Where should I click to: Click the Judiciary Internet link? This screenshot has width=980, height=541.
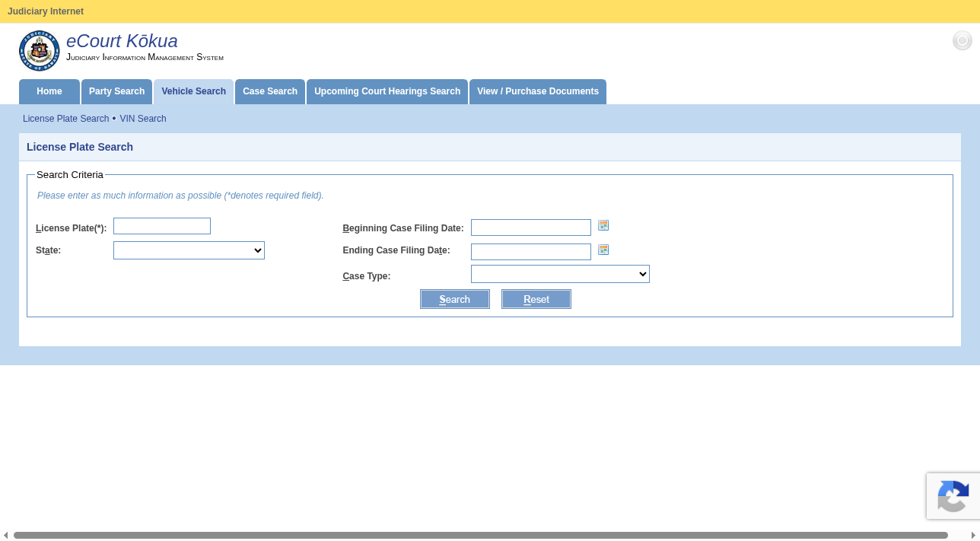[x=46, y=11]
